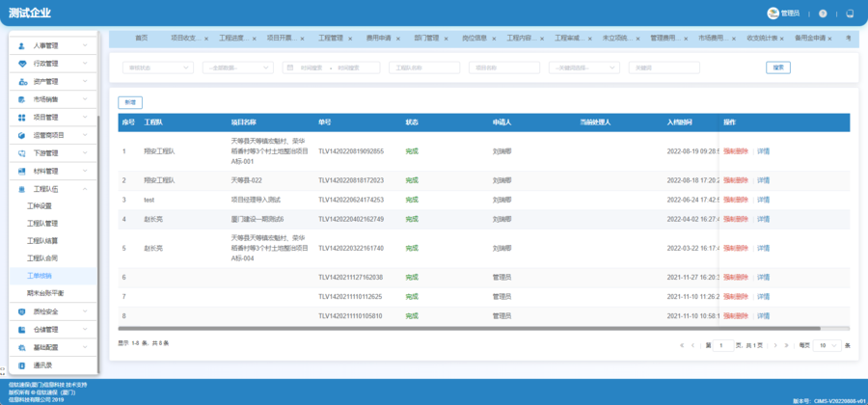The image size is (868, 405).
Task: Open 工种设置 in the sidebar
Action: [x=40, y=206]
